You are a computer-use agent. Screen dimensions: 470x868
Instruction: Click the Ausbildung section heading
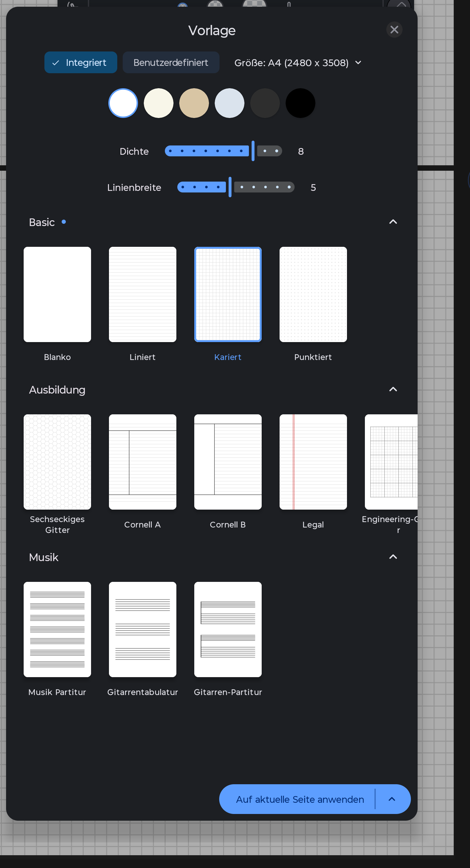57,390
